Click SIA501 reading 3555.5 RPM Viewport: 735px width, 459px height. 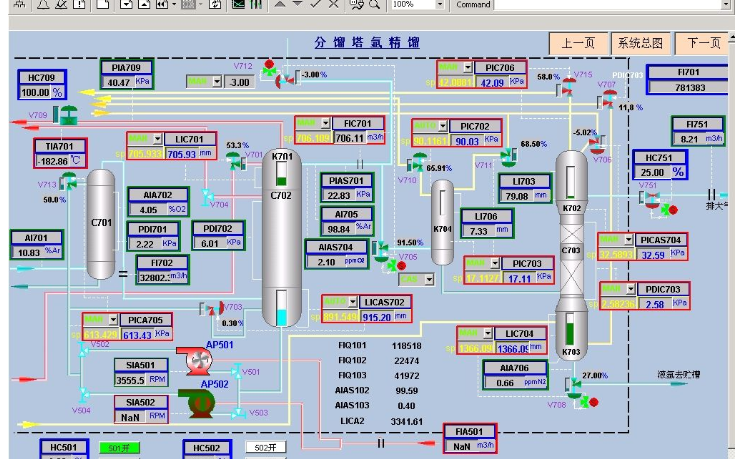(x=130, y=380)
